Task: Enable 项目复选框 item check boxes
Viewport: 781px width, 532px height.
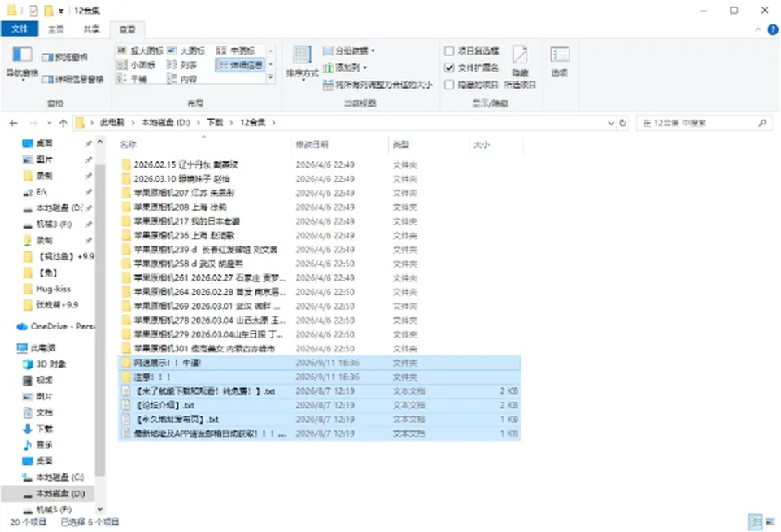Action: pos(471,50)
